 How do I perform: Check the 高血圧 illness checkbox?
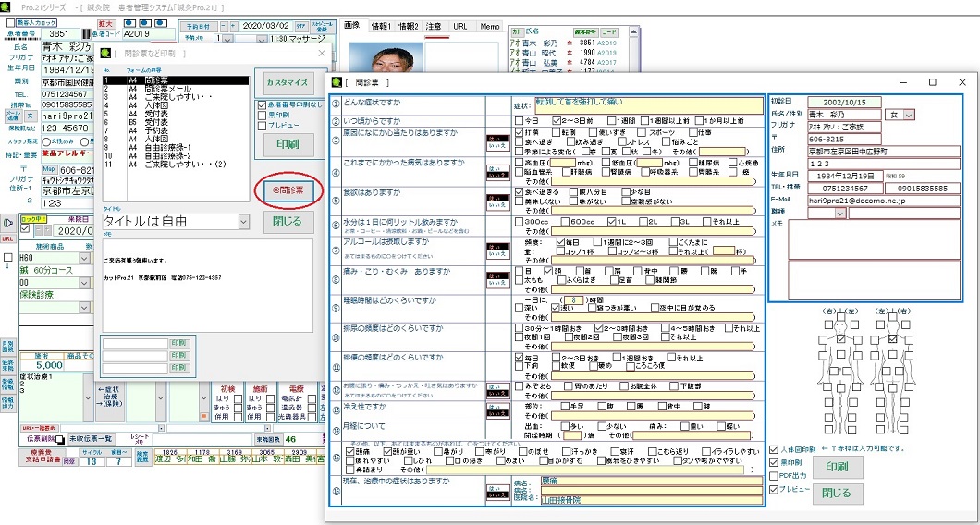(x=519, y=163)
